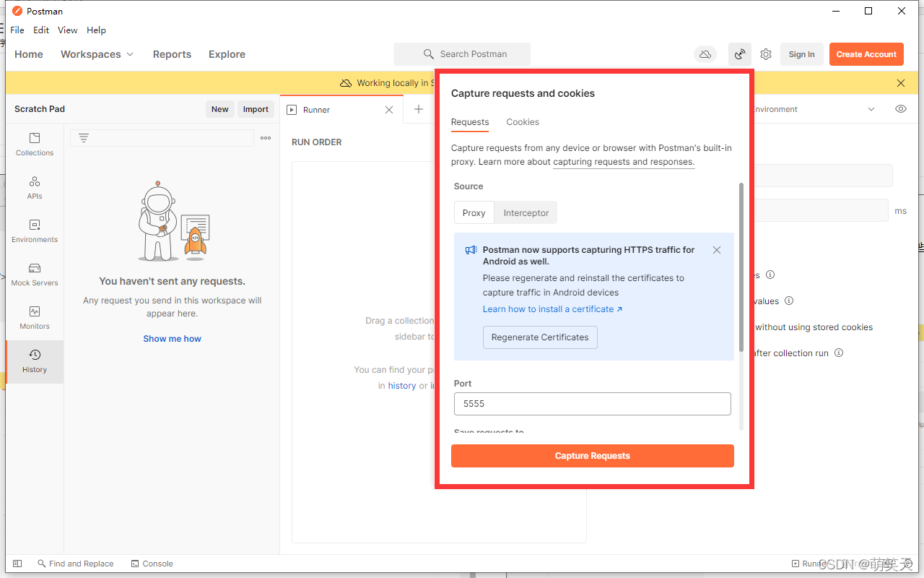Click the 'Show me how' link
Viewport: 924px width, 578px height.
(172, 339)
